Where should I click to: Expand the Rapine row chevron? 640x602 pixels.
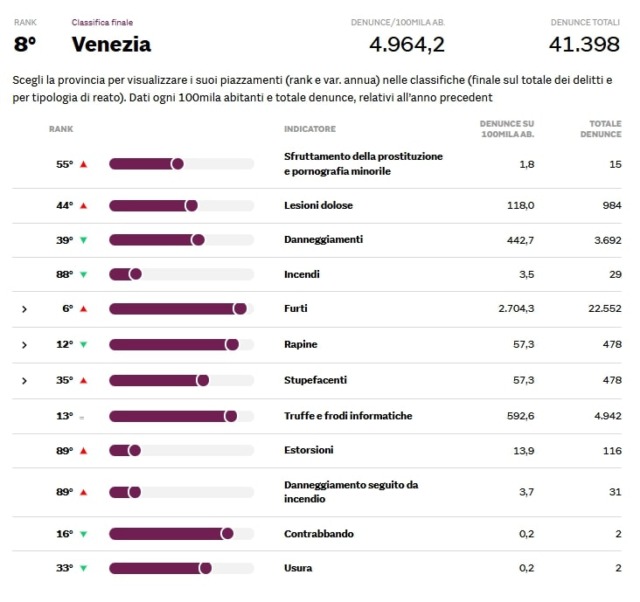(24, 345)
